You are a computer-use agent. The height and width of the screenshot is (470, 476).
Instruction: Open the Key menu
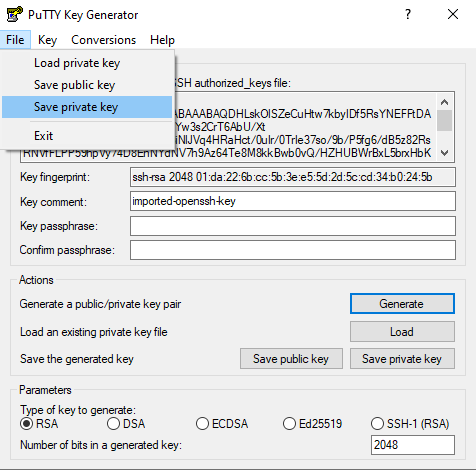pos(47,40)
